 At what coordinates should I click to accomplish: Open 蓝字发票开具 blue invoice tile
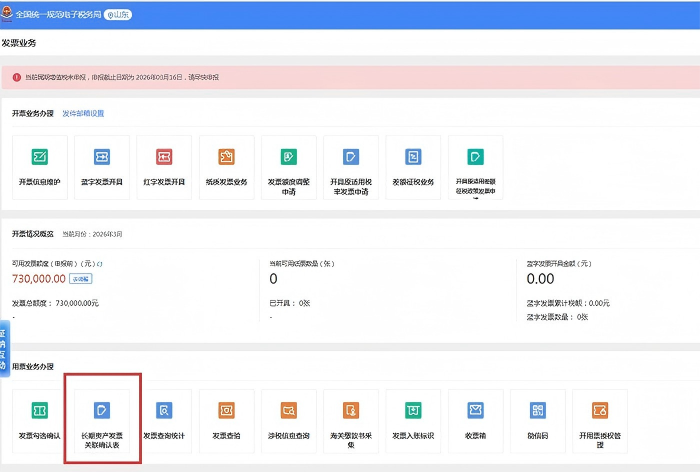pyautogui.click(x=102, y=167)
